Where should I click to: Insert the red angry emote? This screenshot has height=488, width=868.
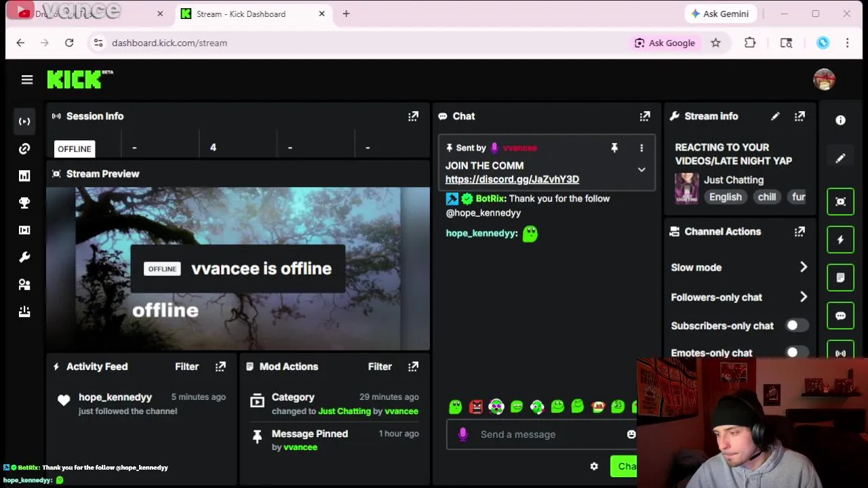point(476,407)
